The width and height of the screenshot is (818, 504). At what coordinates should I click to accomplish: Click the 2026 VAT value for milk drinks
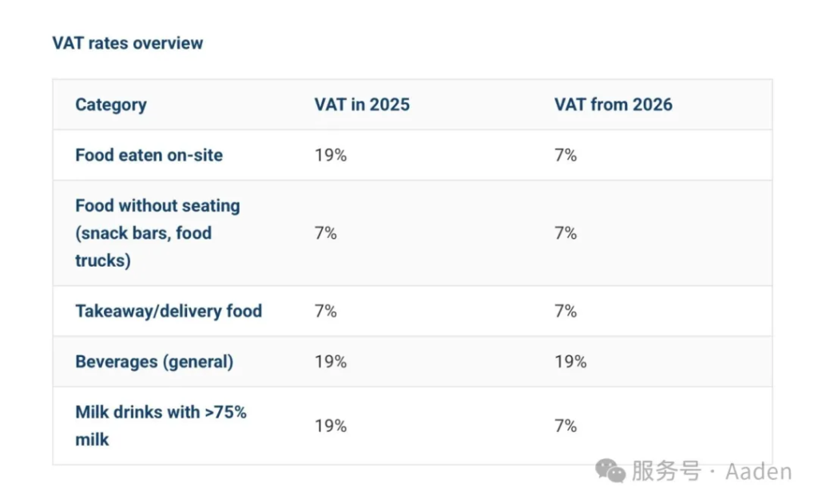566,426
